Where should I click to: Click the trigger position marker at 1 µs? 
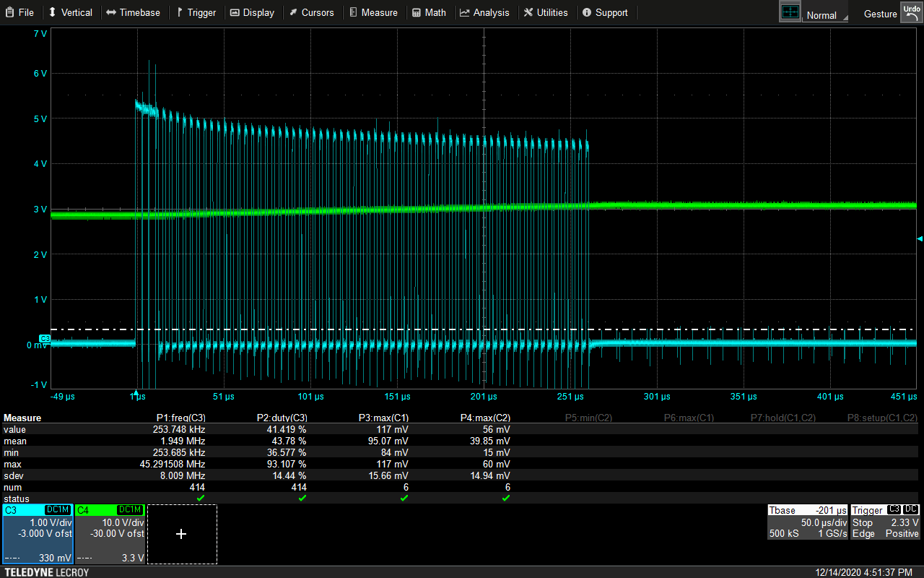click(x=136, y=392)
